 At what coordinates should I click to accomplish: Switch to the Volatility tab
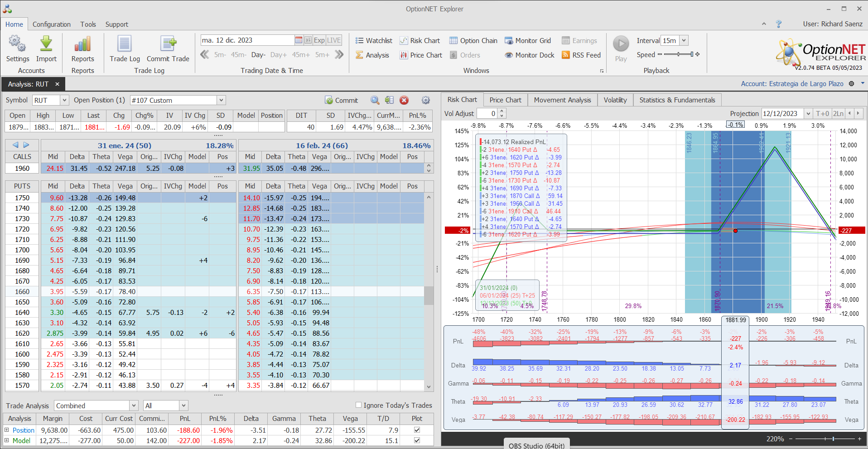615,100
